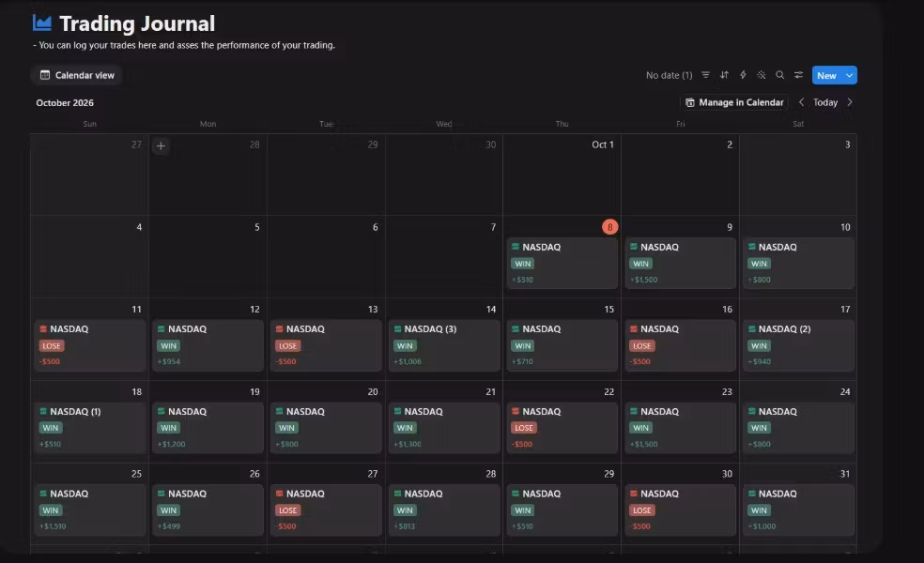Open the NASDAQ (3) entry on October 14
This screenshot has height=563, width=924.
click(x=444, y=345)
